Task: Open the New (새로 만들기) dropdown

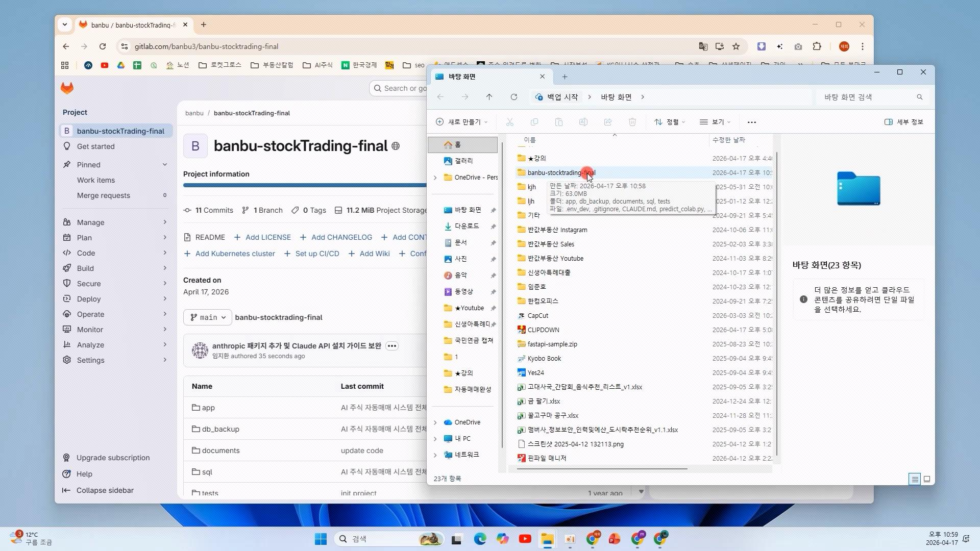Action: tap(462, 122)
